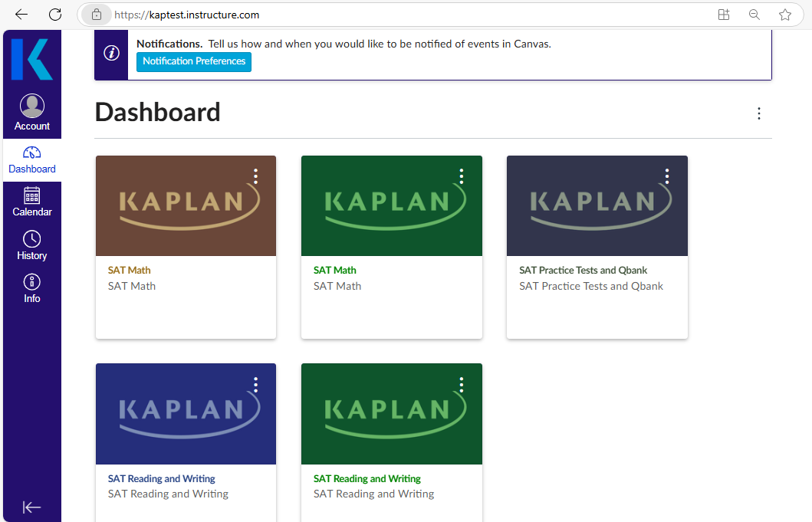Image resolution: width=812 pixels, height=522 pixels.
Task: Open Dashboard options three-dot menu
Action: [x=758, y=113]
